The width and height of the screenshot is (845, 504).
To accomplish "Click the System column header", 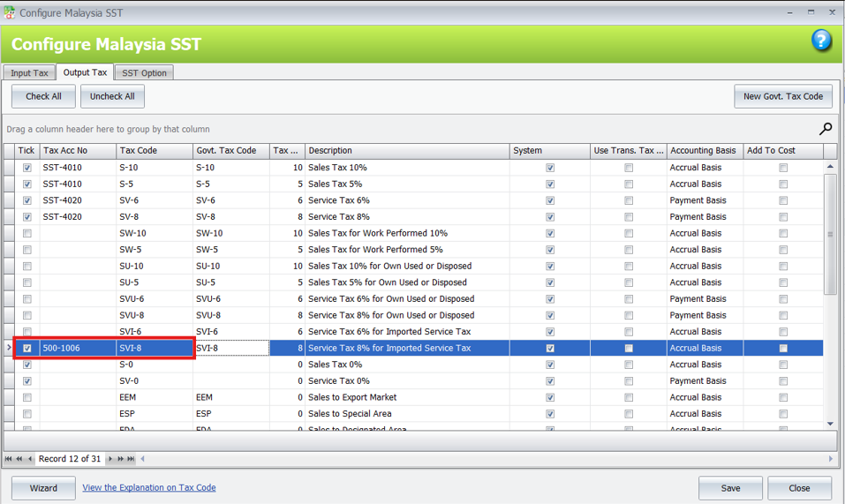I will (x=550, y=151).
